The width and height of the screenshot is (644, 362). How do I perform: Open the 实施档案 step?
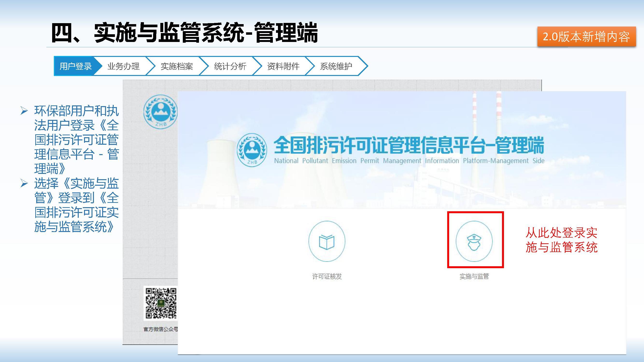pyautogui.click(x=177, y=66)
